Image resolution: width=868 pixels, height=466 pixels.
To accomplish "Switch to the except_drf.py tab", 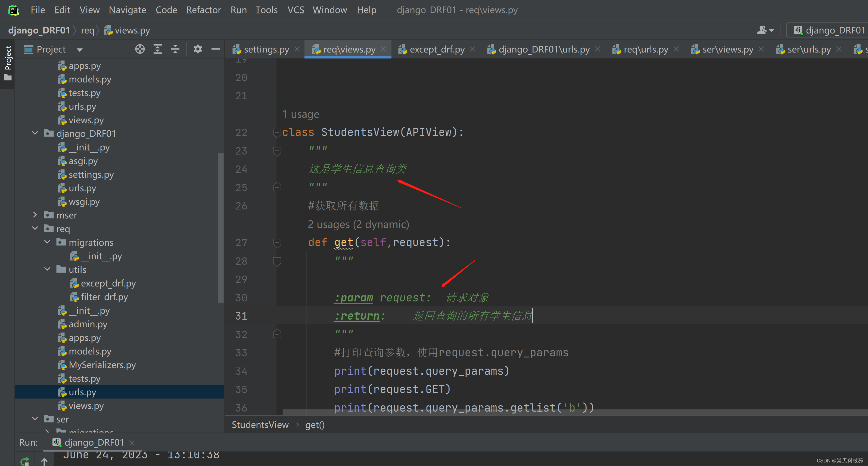I will coord(437,49).
